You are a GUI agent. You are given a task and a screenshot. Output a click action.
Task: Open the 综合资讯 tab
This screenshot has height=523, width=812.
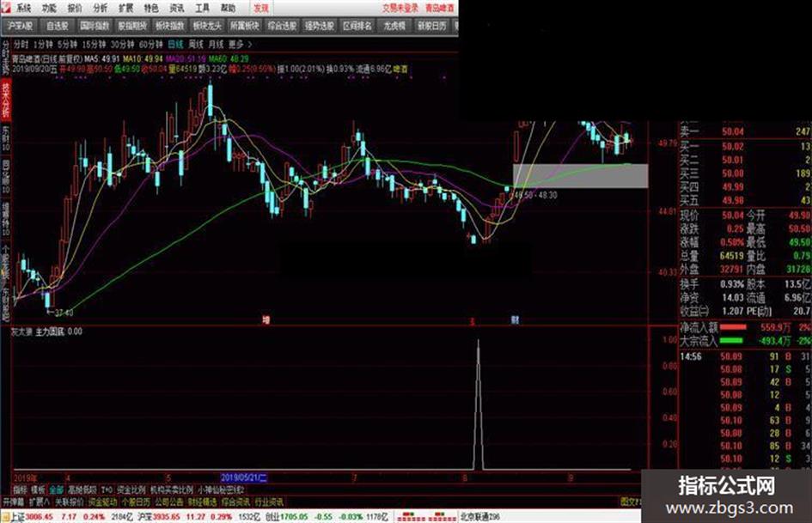pos(235,502)
